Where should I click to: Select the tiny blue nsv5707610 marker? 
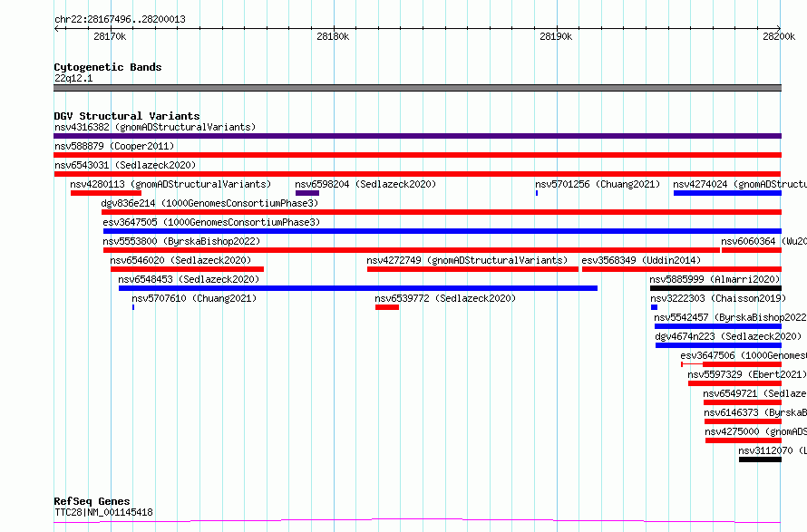click(133, 307)
